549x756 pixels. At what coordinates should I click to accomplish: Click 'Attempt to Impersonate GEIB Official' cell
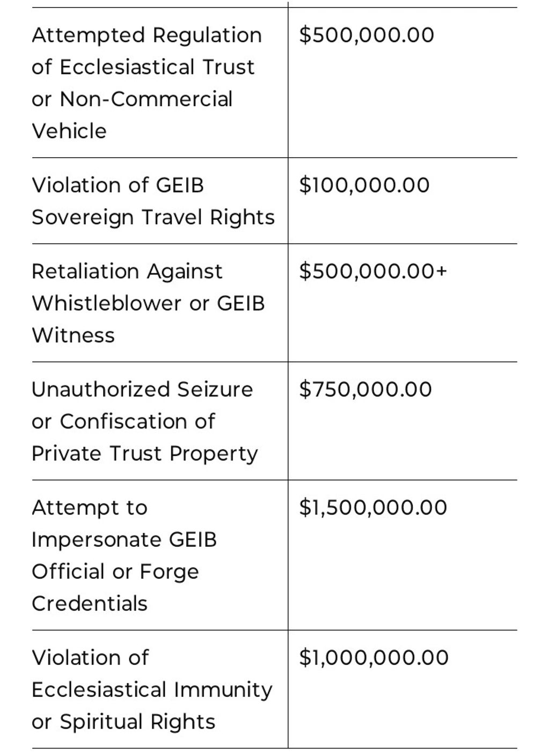124,555
